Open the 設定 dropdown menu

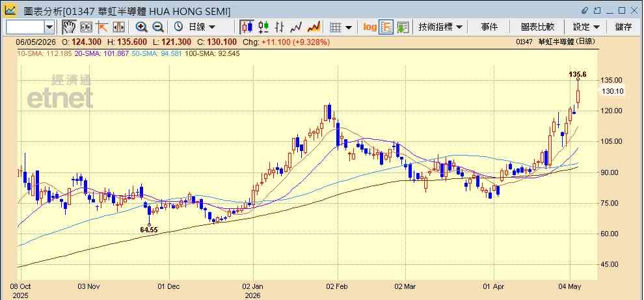pos(587,27)
